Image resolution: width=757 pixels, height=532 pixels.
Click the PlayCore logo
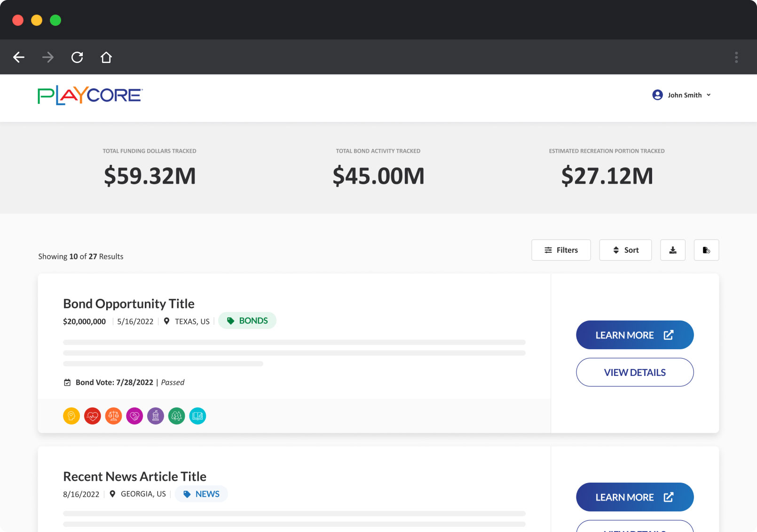pos(90,95)
